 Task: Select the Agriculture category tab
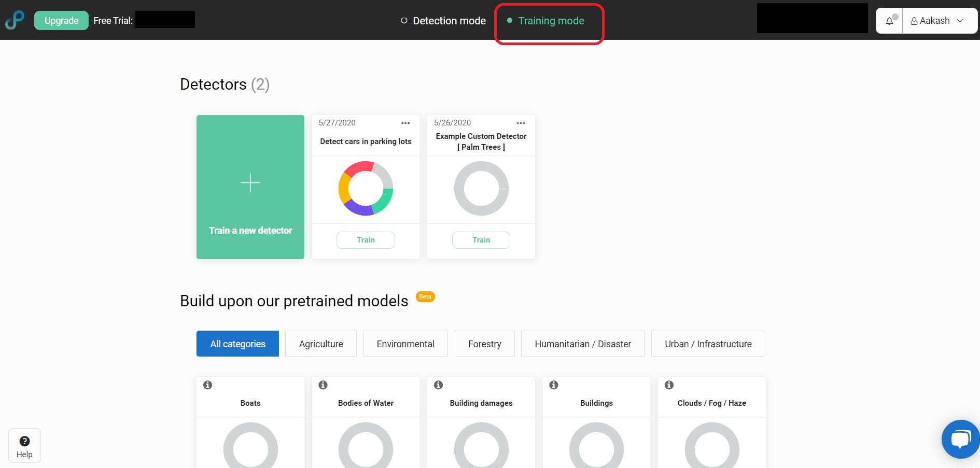point(321,344)
